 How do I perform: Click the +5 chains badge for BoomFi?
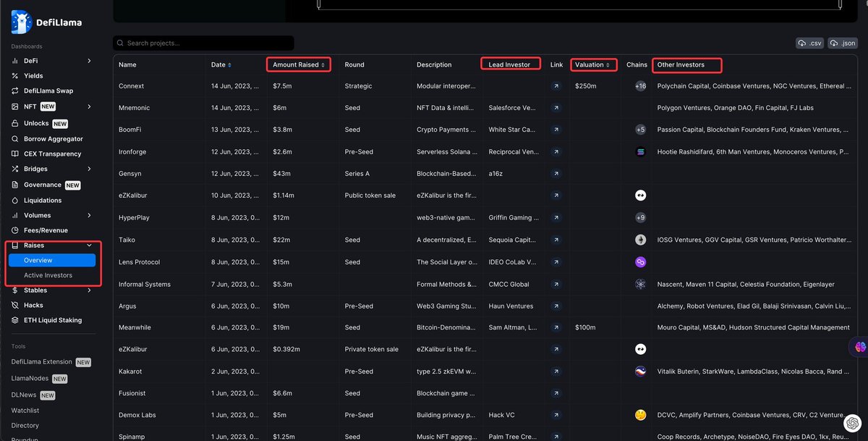[640, 130]
